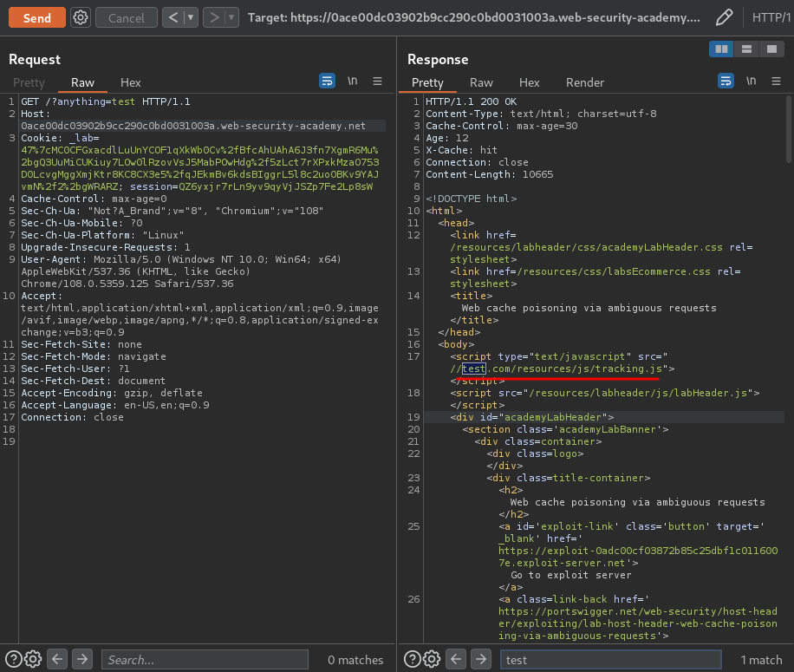Click the 'X-Cache: hit' response header
Image resolution: width=794 pixels, height=672 pixels.
point(461,150)
